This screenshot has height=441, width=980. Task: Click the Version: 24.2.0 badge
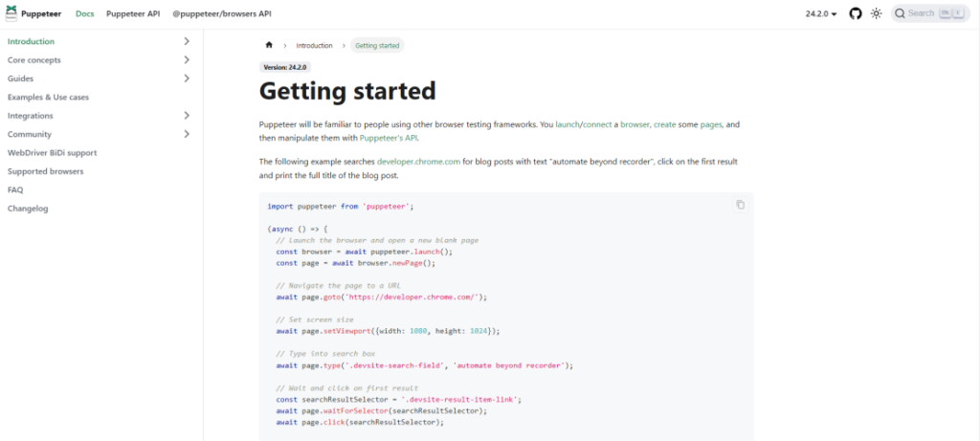point(285,68)
